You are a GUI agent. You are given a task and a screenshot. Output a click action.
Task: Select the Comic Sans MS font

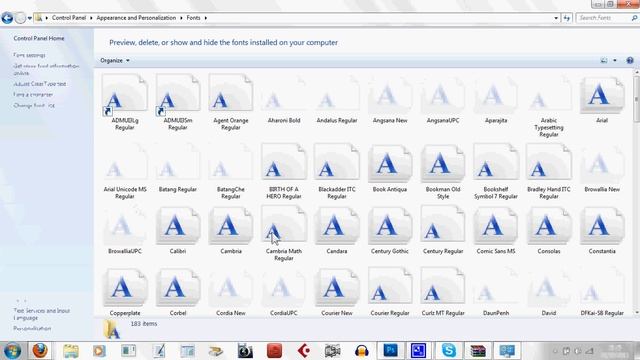[496, 226]
